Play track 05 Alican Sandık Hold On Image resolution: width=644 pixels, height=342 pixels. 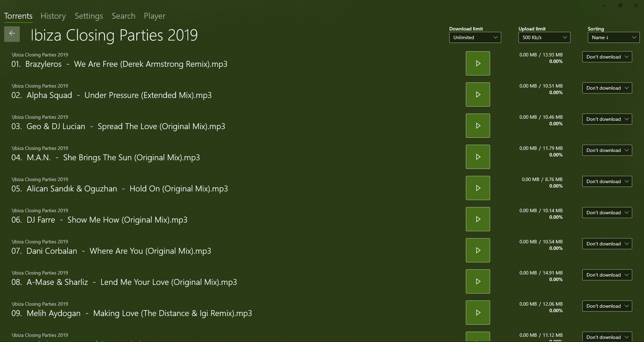click(478, 188)
